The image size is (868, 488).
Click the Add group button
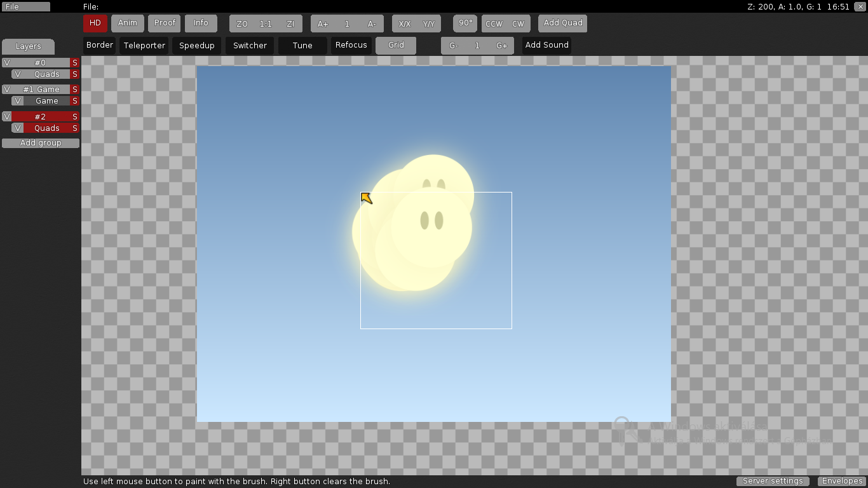(41, 143)
